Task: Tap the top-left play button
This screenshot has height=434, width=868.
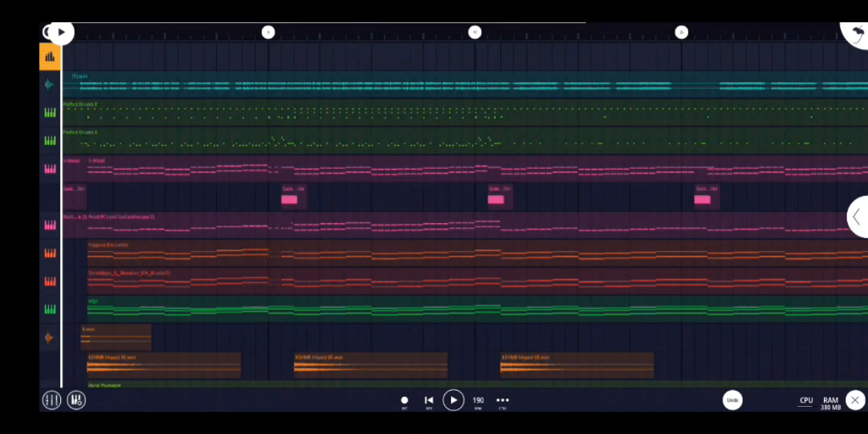Action: click(61, 32)
